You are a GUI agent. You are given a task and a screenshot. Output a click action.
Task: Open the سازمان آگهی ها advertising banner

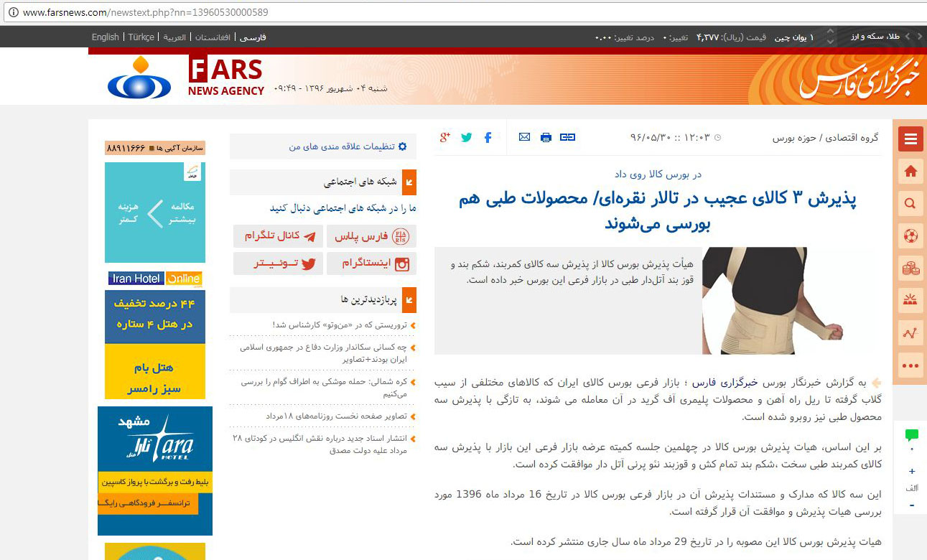click(155, 148)
